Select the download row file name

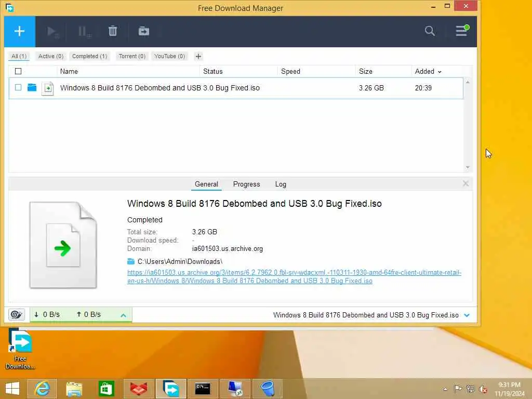coord(160,88)
